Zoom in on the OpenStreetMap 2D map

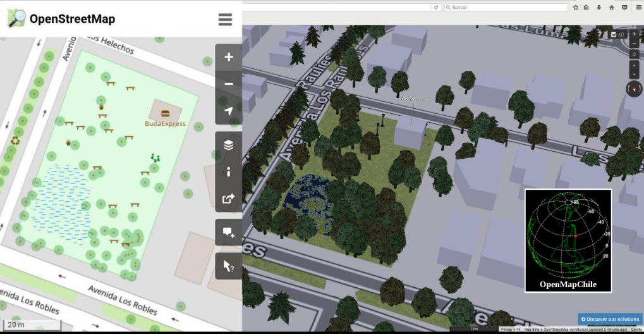click(x=228, y=57)
